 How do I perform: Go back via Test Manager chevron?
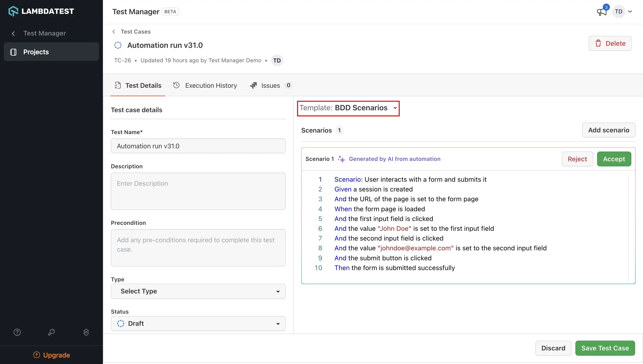[13, 33]
